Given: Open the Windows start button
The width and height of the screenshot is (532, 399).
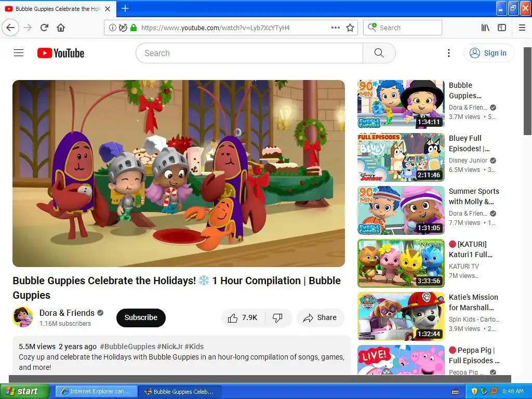Looking at the screenshot, I should click(25, 391).
